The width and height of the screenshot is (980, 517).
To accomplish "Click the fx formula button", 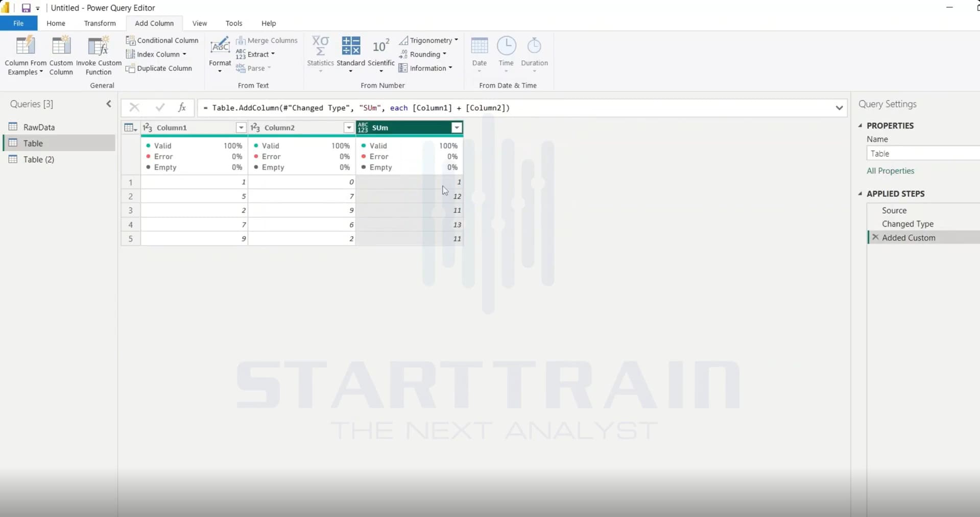I will pos(182,107).
